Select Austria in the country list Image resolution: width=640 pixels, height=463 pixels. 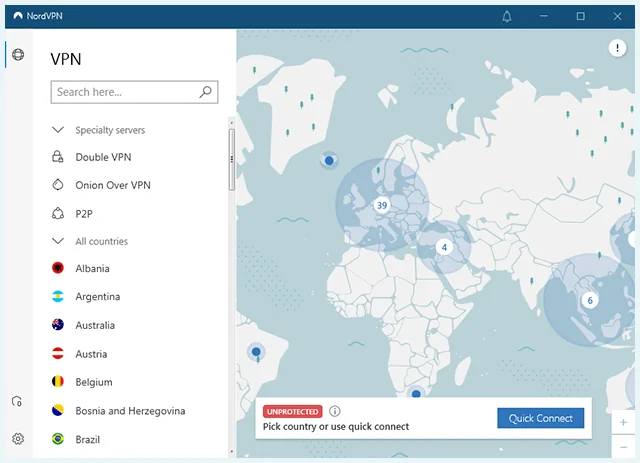point(91,354)
